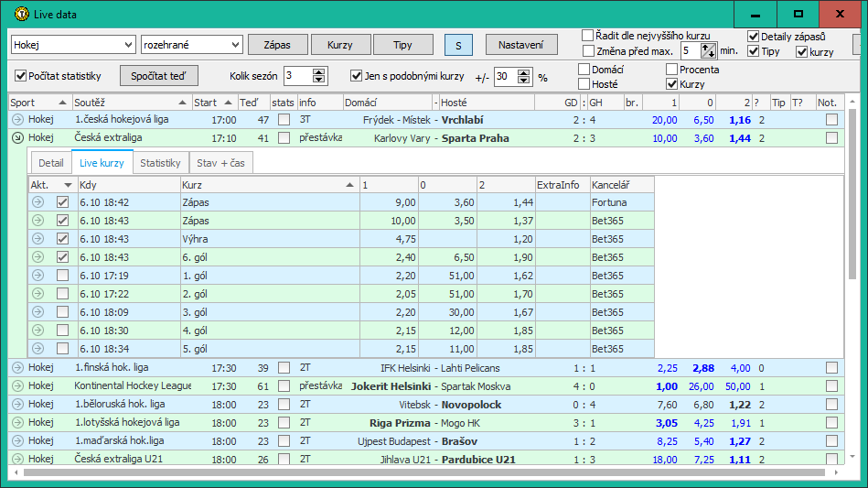The height and width of the screenshot is (488, 868).
Task: Switch to the Statistiky tab
Action: click(160, 163)
